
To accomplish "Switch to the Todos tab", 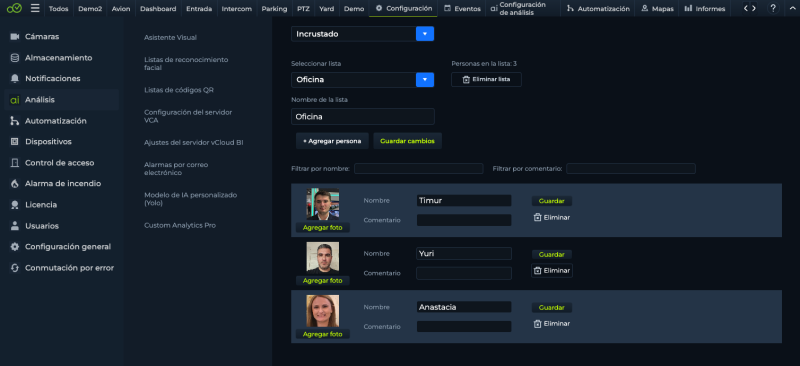I will pyautogui.click(x=59, y=9).
